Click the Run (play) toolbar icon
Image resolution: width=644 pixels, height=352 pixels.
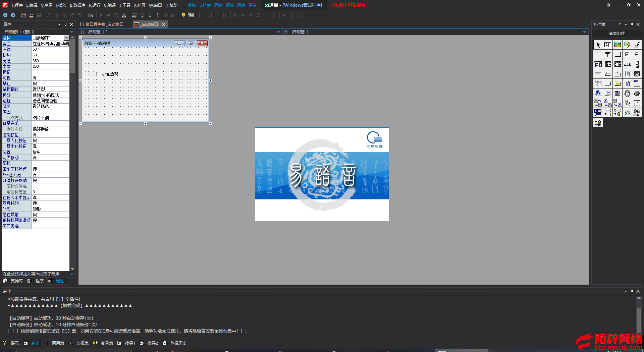[x=101, y=15]
